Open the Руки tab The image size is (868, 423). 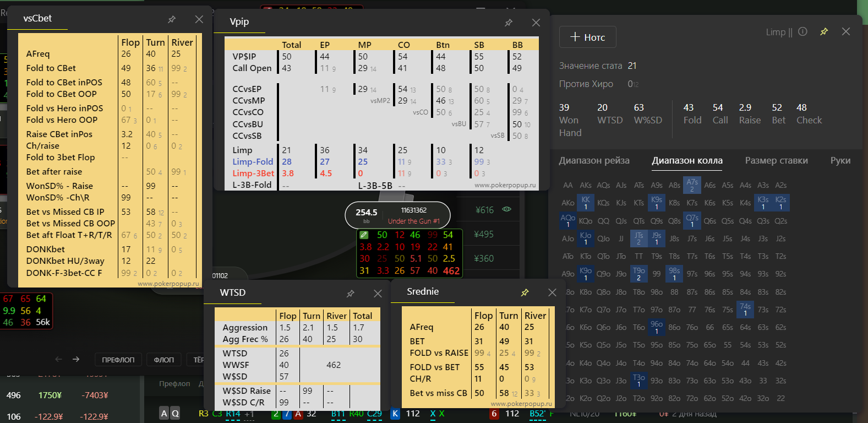pyautogui.click(x=840, y=160)
